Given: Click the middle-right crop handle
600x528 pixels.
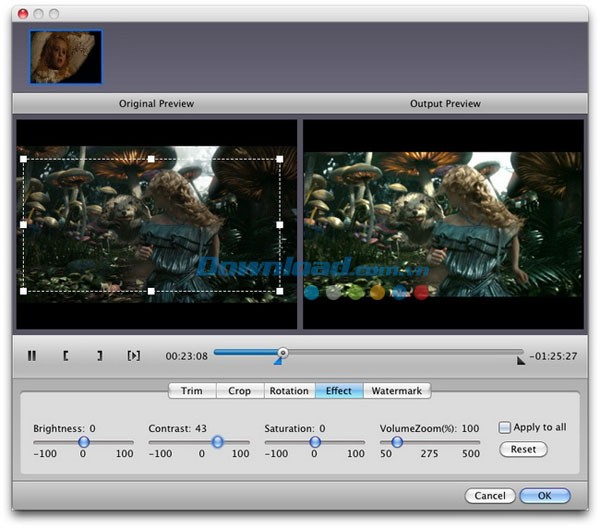Looking at the screenshot, I should coord(280,225).
